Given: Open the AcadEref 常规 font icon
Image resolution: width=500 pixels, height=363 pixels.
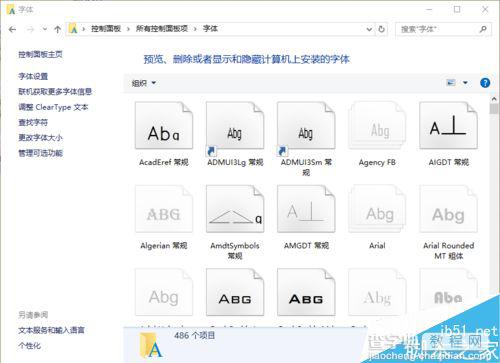Looking at the screenshot, I should [164, 125].
